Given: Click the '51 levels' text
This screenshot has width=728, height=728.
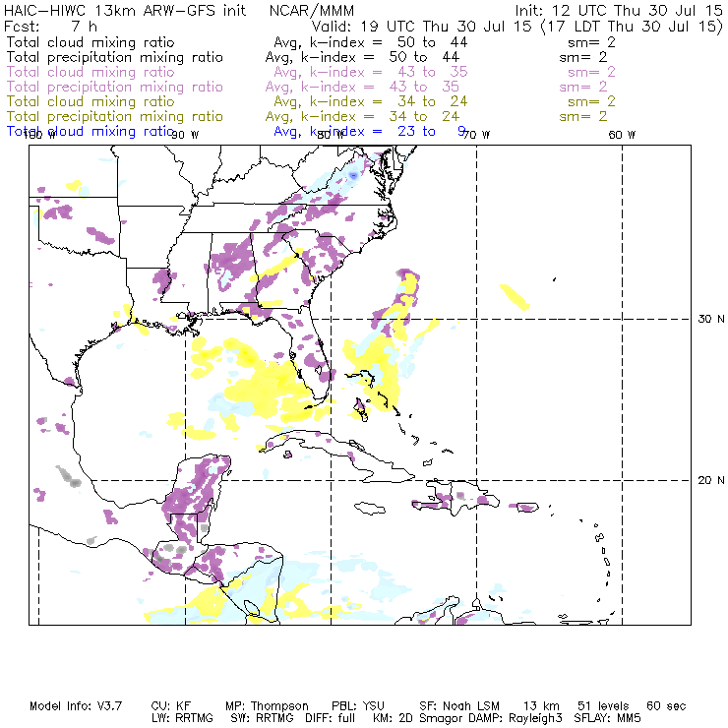Looking at the screenshot, I should click(603, 706).
